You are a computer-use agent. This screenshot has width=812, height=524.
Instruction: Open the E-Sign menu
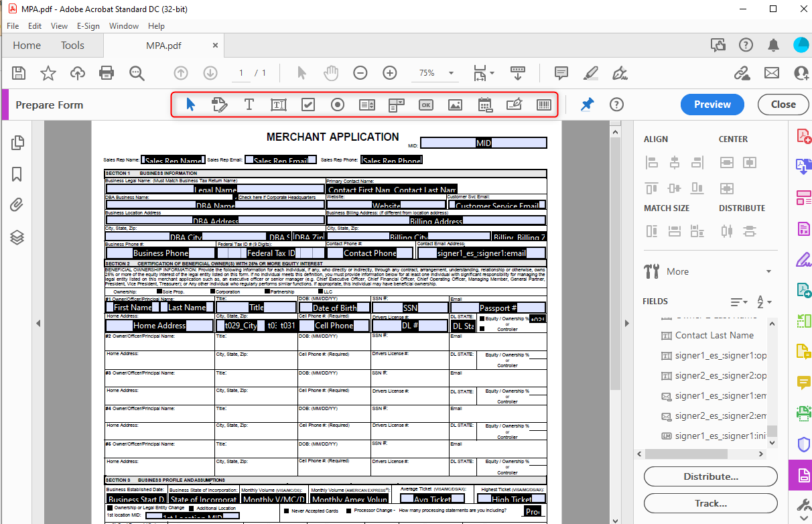tap(88, 25)
